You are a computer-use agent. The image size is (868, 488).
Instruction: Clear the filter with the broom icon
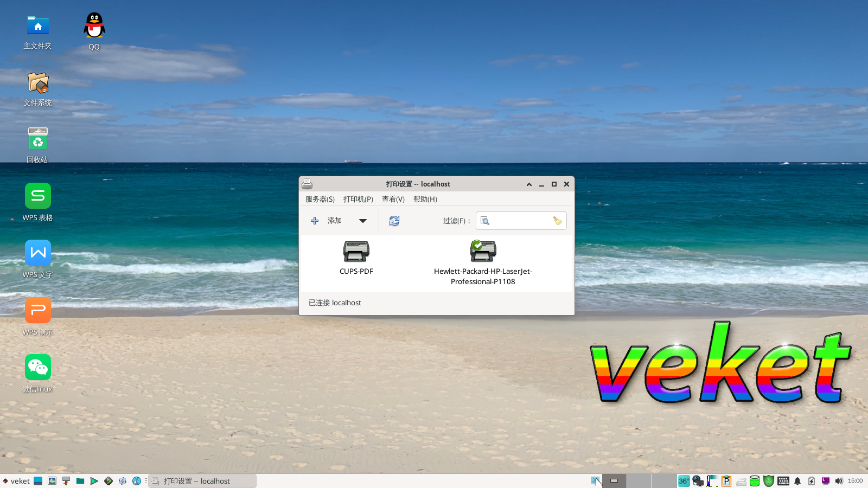click(557, 221)
